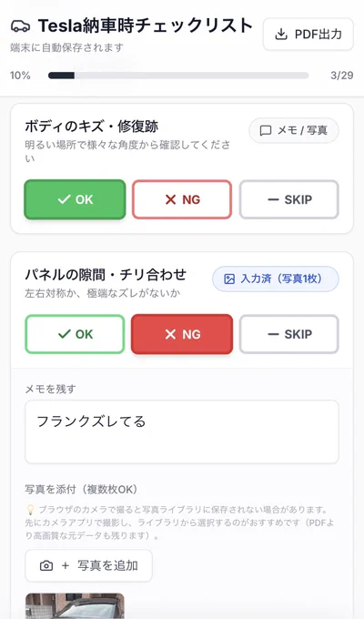Click the image icon in 入力済 badge
The image size is (364, 619).
click(x=229, y=279)
